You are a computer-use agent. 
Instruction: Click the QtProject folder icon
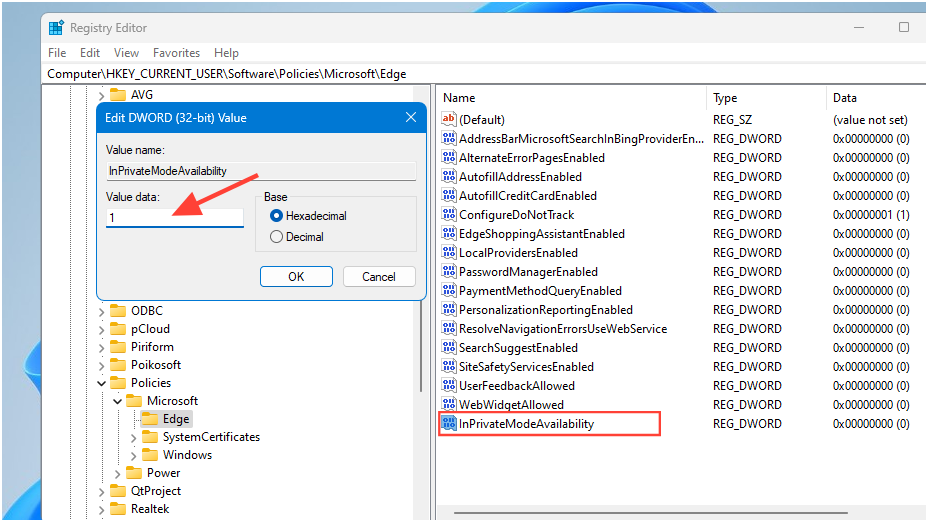118,491
